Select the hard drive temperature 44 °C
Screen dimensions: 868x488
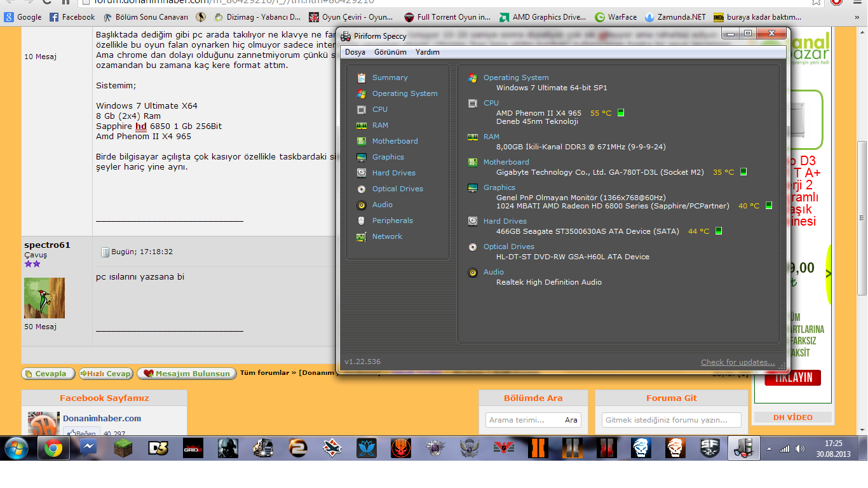click(x=698, y=231)
